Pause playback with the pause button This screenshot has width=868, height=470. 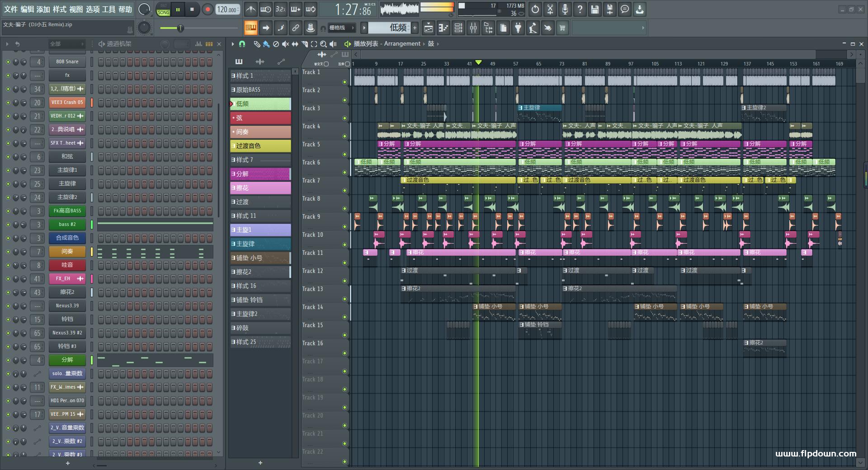pyautogui.click(x=178, y=9)
